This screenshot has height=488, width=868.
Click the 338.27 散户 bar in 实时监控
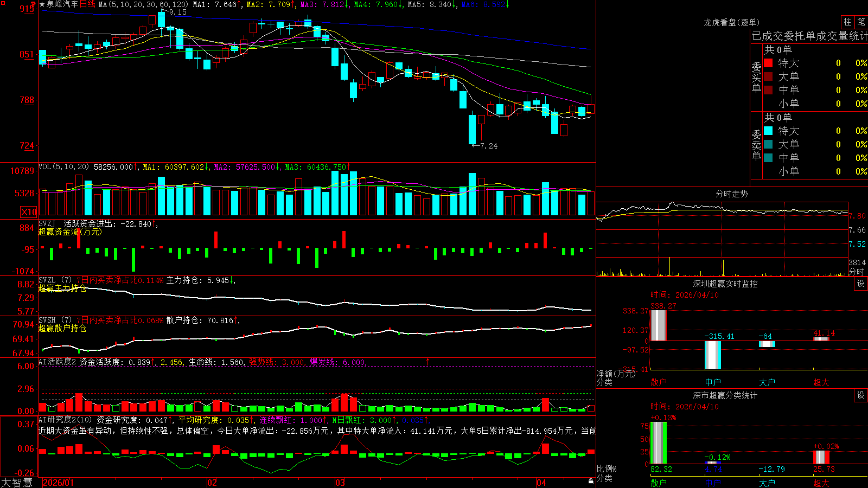(659, 325)
